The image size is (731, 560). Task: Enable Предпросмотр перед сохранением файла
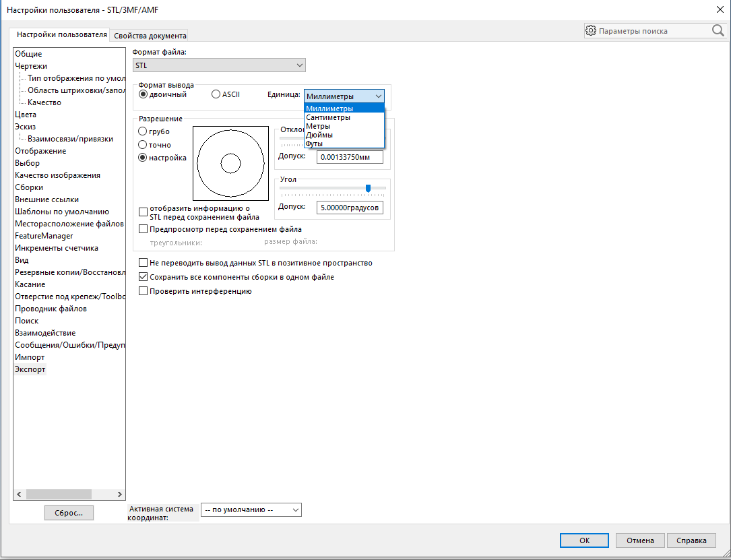click(143, 229)
